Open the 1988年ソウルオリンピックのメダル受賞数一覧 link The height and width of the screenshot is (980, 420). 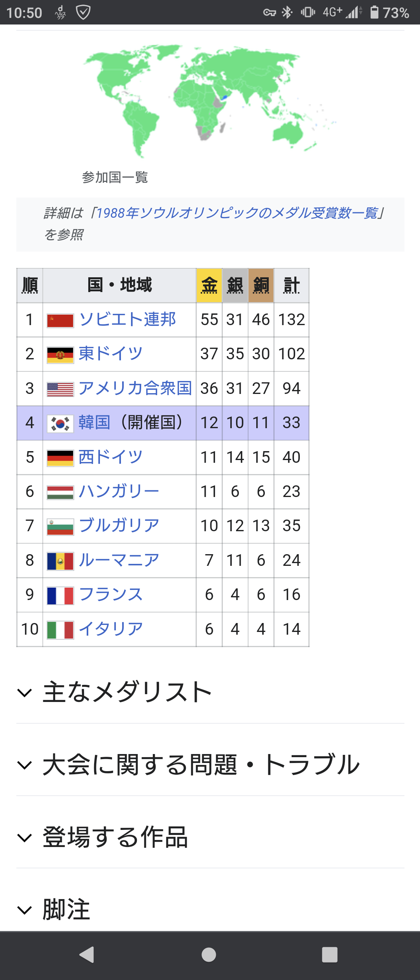click(x=236, y=213)
